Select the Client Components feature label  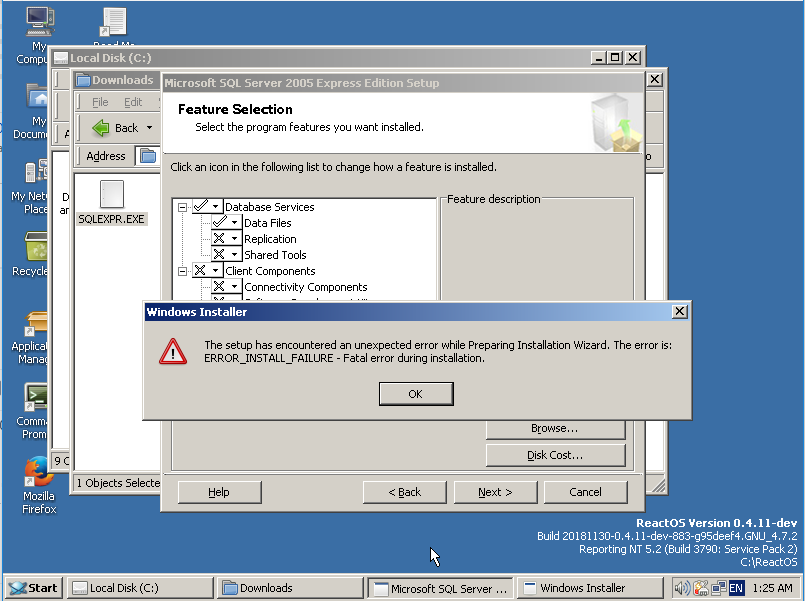coord(270,270)
